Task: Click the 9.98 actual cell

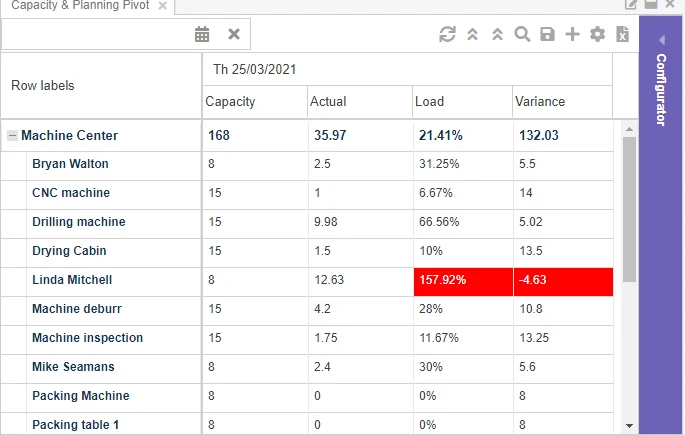Action: pyautogui.click(x=360, y=224)
